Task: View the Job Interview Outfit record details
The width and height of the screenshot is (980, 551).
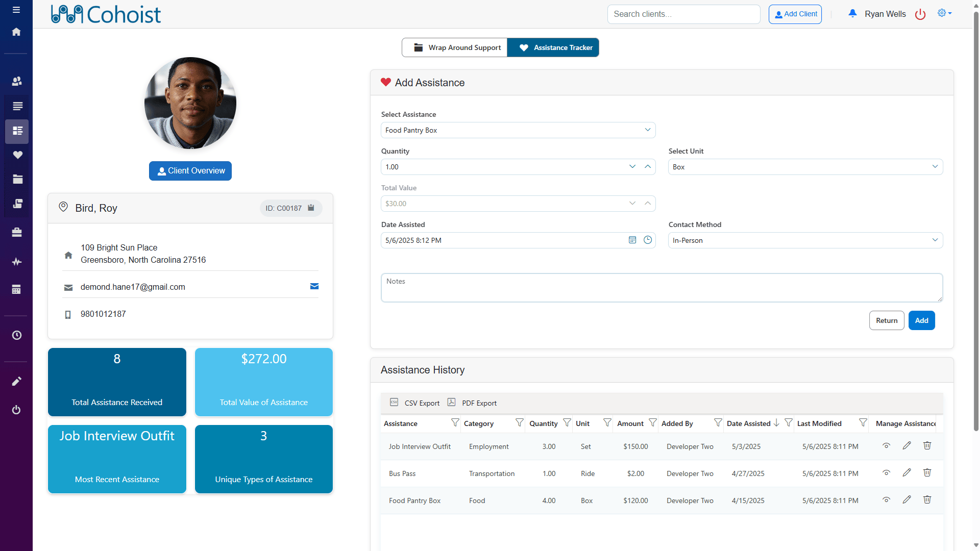Action: click(886, 446)
